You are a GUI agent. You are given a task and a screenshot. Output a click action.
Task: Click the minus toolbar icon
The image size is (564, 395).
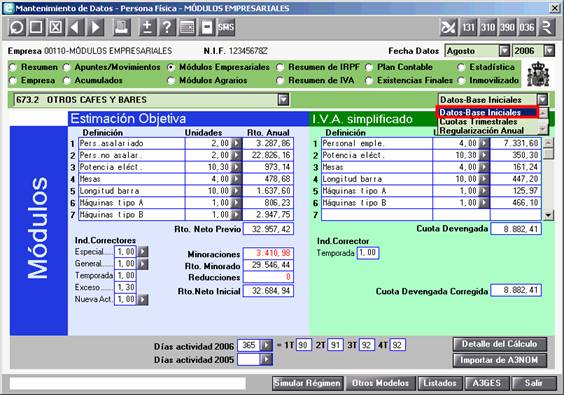pyautogui.click(x=207, y=27)
